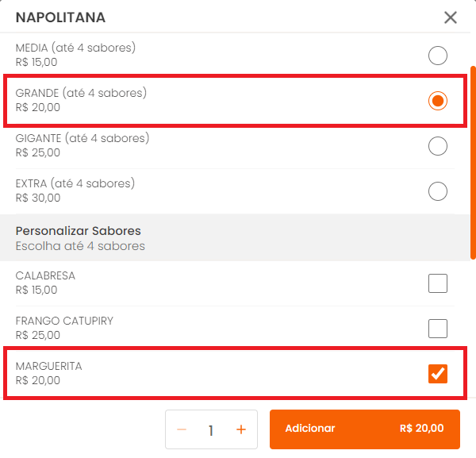
Task: Uncheck the MARGUERITA flavor checkbox
Action: click(x=437, y=373)
